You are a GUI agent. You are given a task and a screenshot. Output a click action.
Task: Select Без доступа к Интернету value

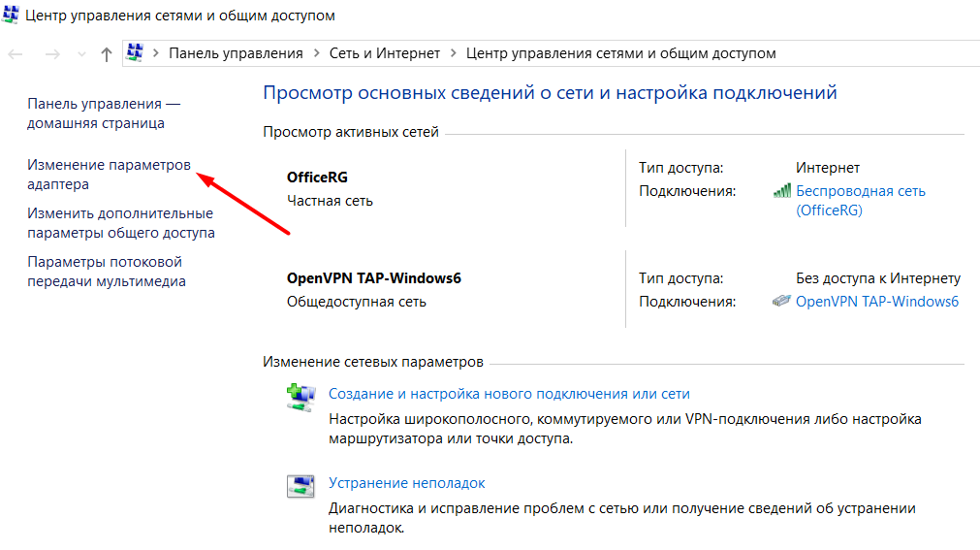[x=878, y=277]
